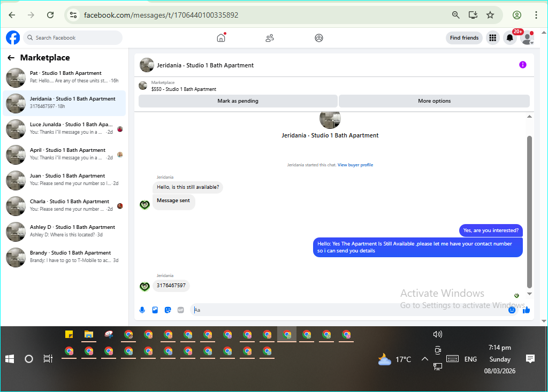Viewport: 548px width, 392px height.
Task: Click chat scrollbar down arrow
Action: pyautogui.click(x=529, y=294)
